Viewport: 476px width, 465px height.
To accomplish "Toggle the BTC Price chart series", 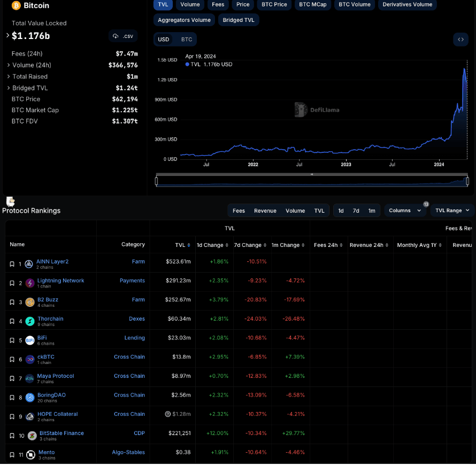I will 274,5.
